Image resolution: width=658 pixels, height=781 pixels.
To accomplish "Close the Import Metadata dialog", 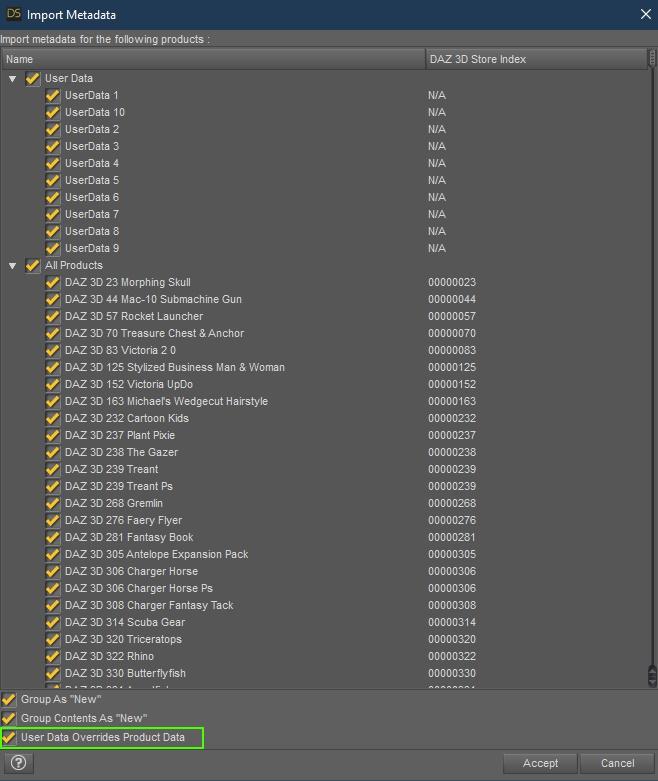I will [646, 14].
